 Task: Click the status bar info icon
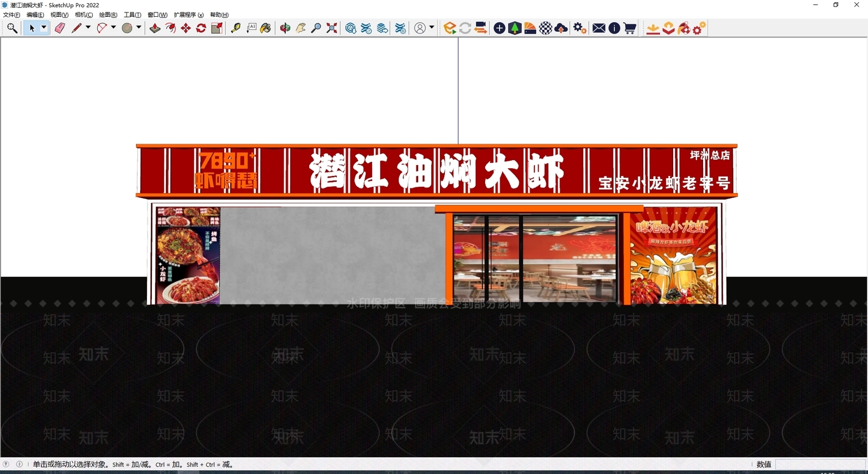20,464
